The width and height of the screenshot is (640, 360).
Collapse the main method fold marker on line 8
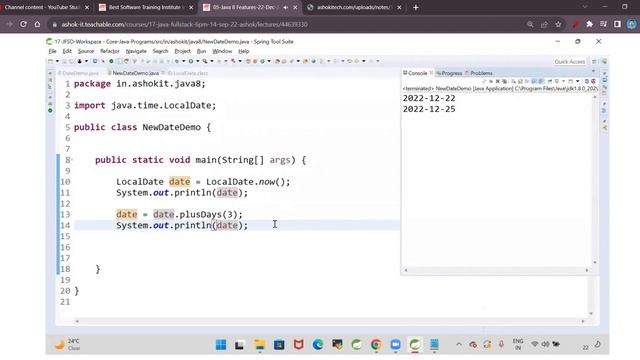(72, 160)
